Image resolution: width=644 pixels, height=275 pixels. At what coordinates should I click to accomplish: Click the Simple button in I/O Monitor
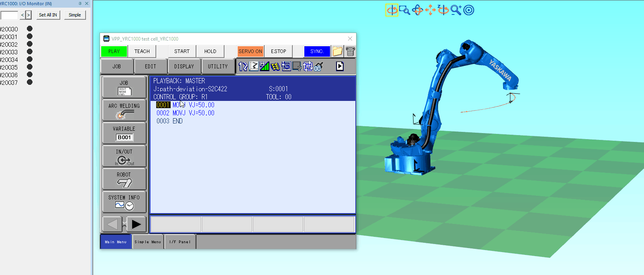pos(75,15)
